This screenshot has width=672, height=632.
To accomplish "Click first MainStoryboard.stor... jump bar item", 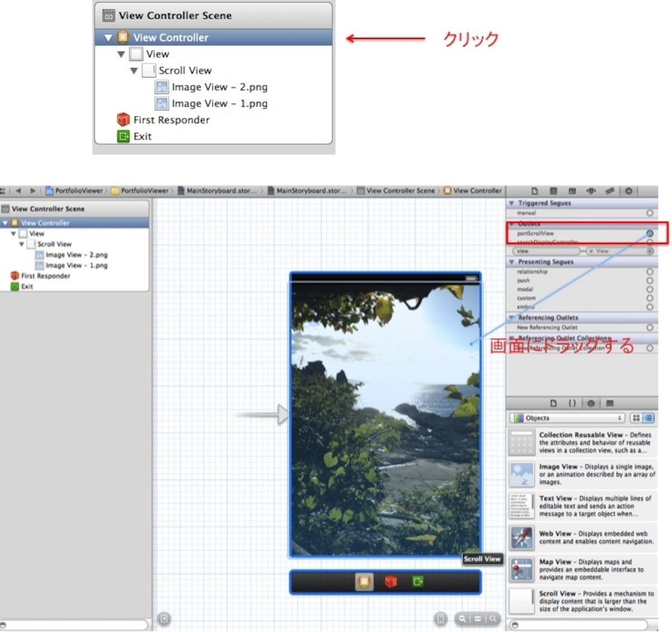I will click(x=217, y=190).
